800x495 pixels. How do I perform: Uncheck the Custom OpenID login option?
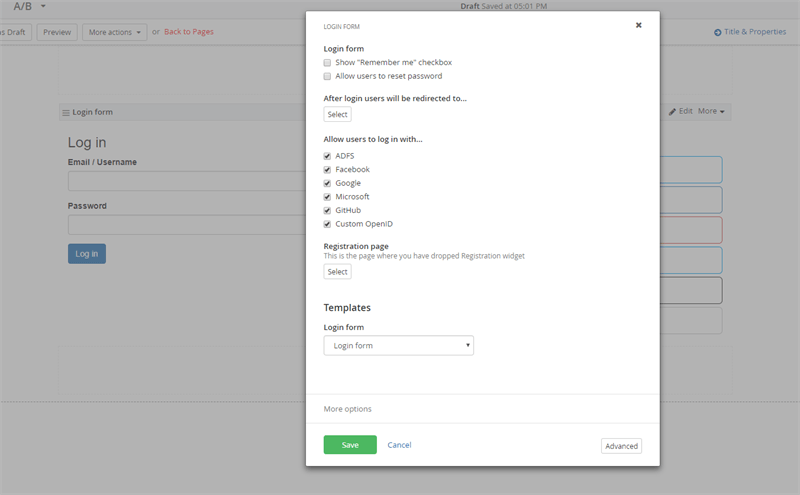(327, 224)
